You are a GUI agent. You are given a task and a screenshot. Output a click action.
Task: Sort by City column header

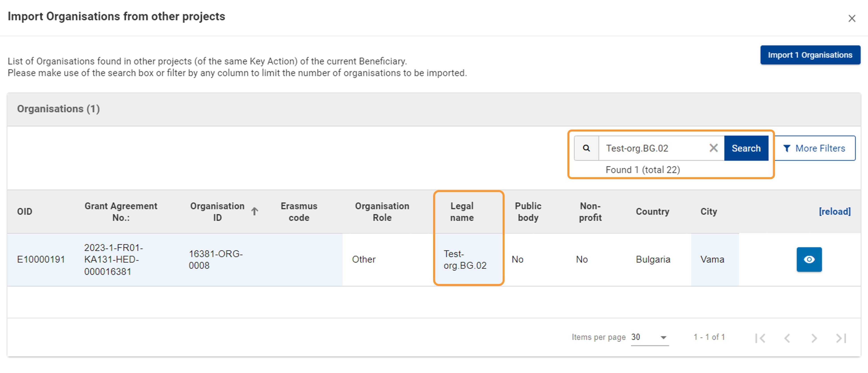pyautogui.click(x=709, y=211)
